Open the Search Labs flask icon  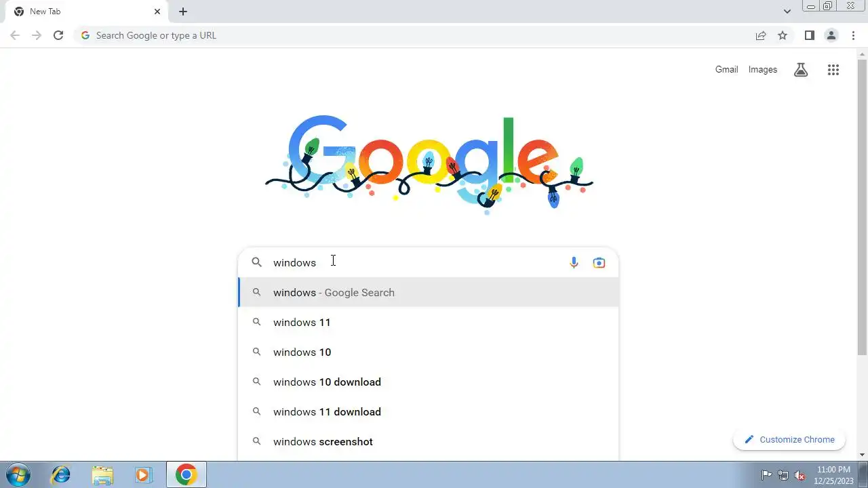coord(801,69)
